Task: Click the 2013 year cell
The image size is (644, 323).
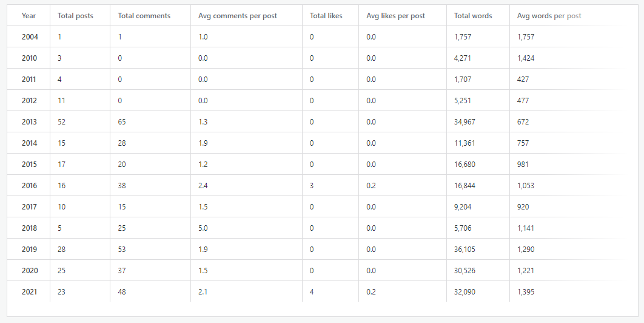Action: click(30, 122)
